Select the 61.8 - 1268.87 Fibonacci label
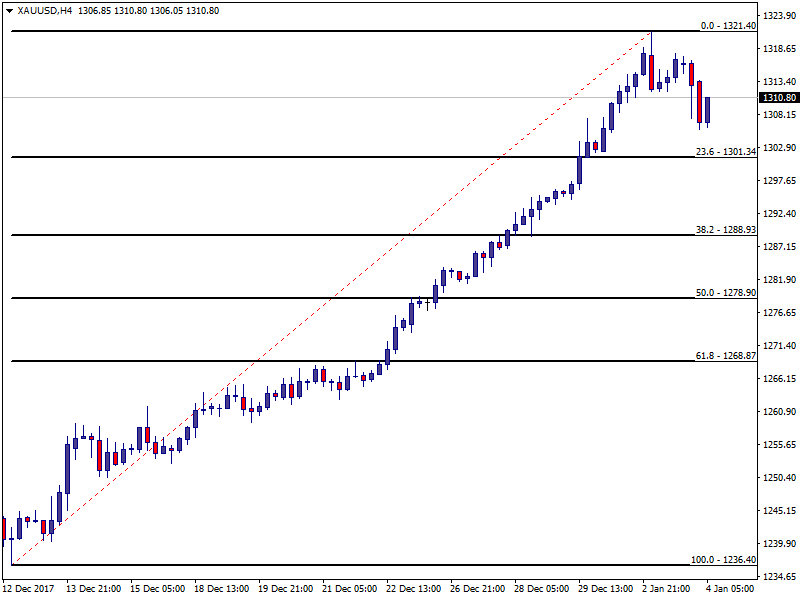This screenshot has height=600, width=800. (x=723, y=356)
